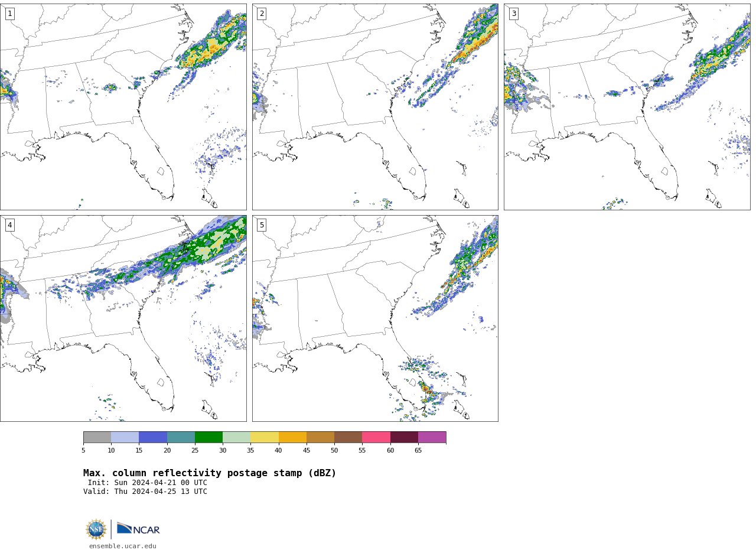Click the NCAR logo

pos(138,529)
